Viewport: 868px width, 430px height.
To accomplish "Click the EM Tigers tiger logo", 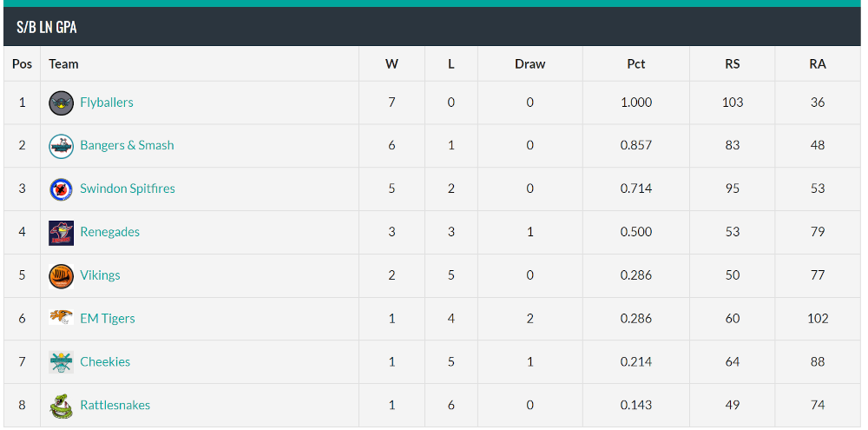I will point(61,317).
